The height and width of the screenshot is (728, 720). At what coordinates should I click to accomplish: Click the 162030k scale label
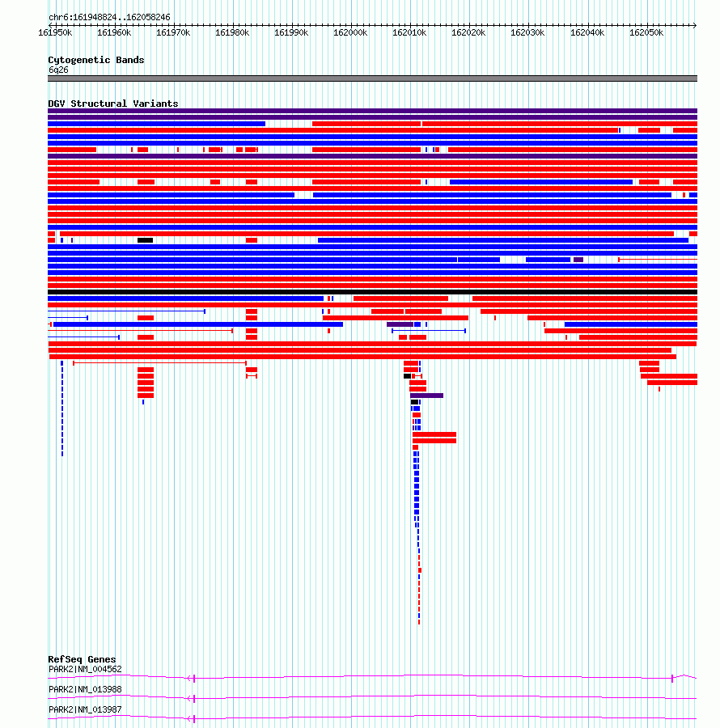click(x=527, y=32)
